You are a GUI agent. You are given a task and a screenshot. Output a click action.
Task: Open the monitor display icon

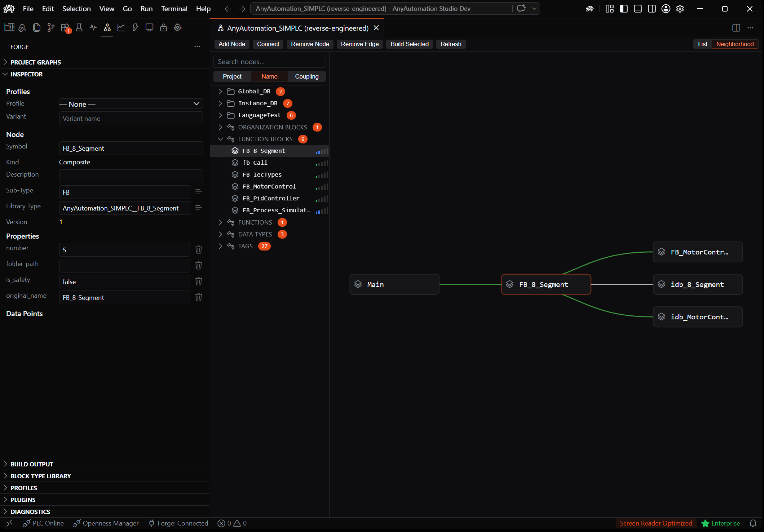[x=149, y=27]
